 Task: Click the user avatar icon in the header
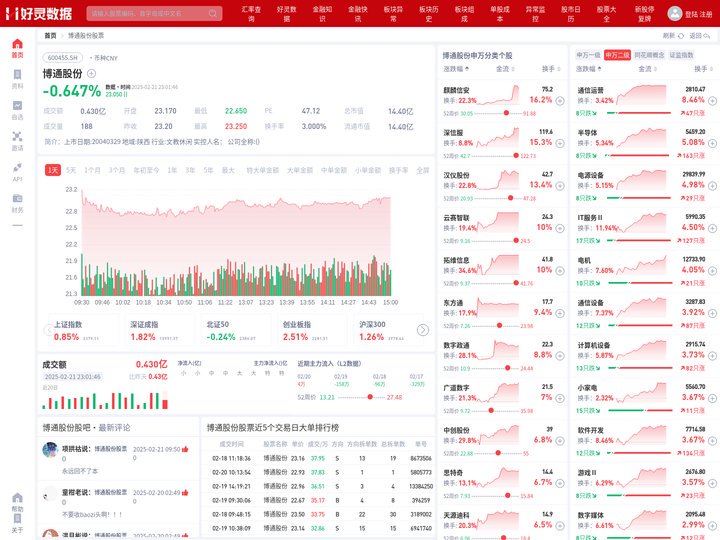pos(675,13)
